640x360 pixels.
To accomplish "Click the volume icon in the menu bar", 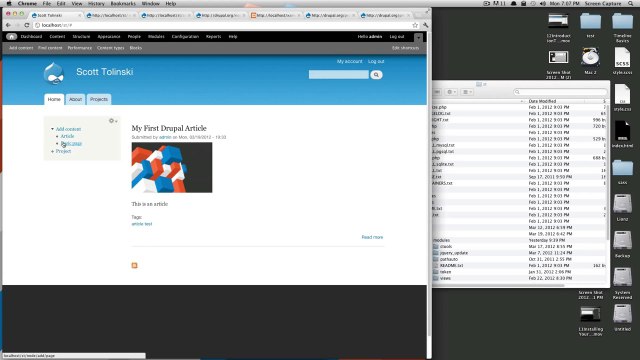I will (x=543, y=3).
